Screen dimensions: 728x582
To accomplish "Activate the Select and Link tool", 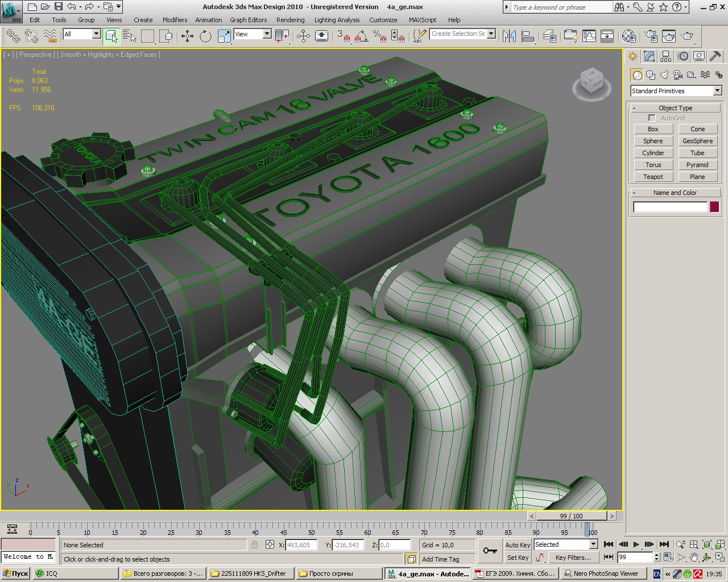I will point(13,36).
